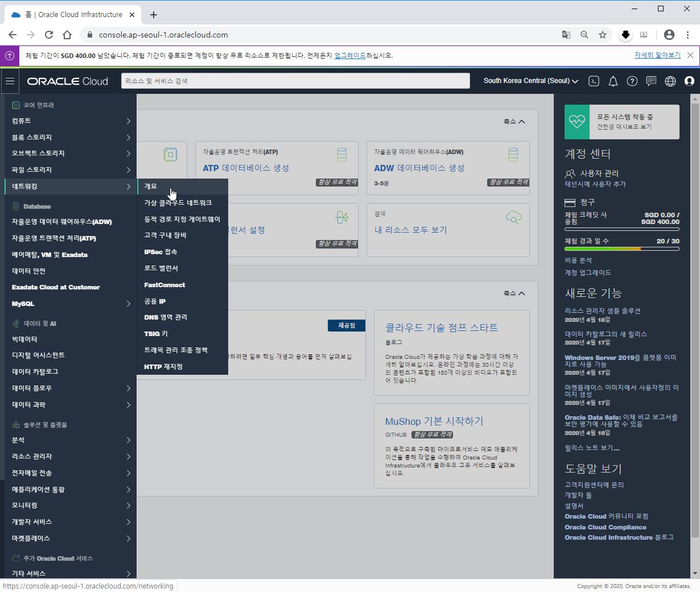
Task: Open the hamburger navigation menu icon
Action: (x=10, y=81)
